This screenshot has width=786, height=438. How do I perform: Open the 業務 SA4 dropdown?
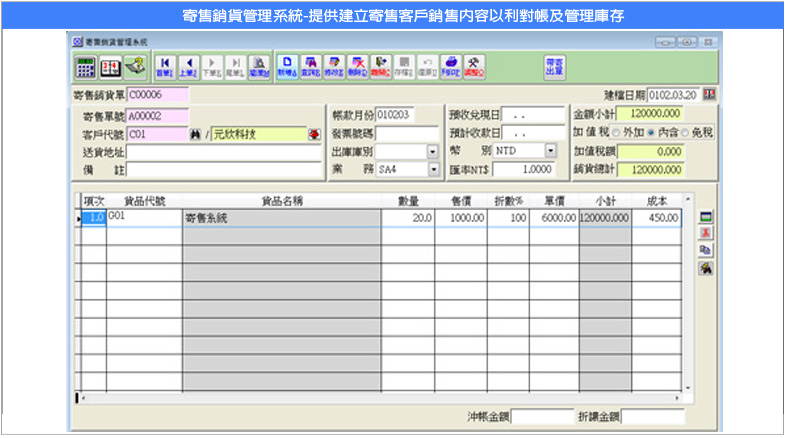(x=433, y=169)
